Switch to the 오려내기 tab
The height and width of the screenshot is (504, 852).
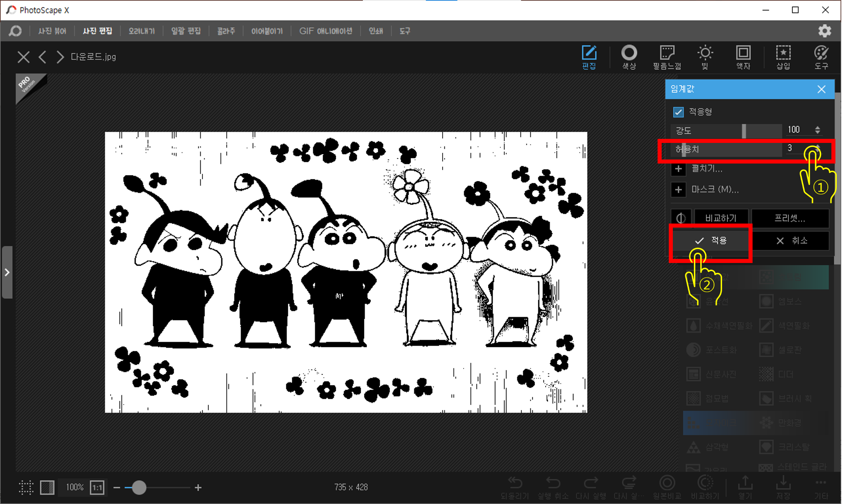(142, 31)
